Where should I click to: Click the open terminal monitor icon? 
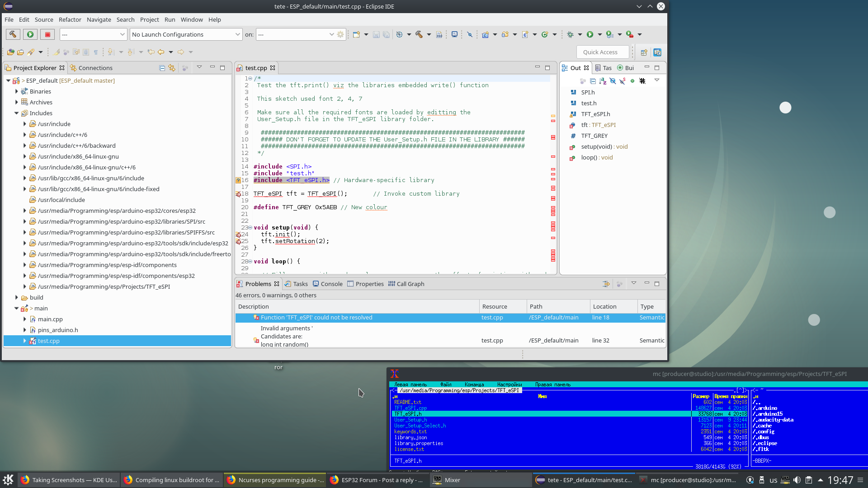click(x=454, y=34)
